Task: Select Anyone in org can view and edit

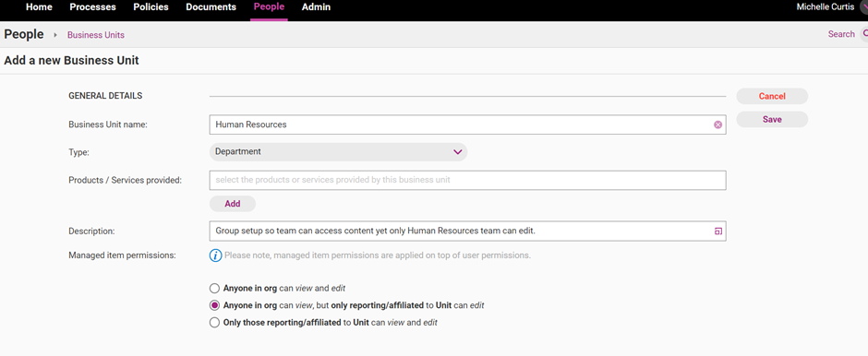Action: pos(214,288)
